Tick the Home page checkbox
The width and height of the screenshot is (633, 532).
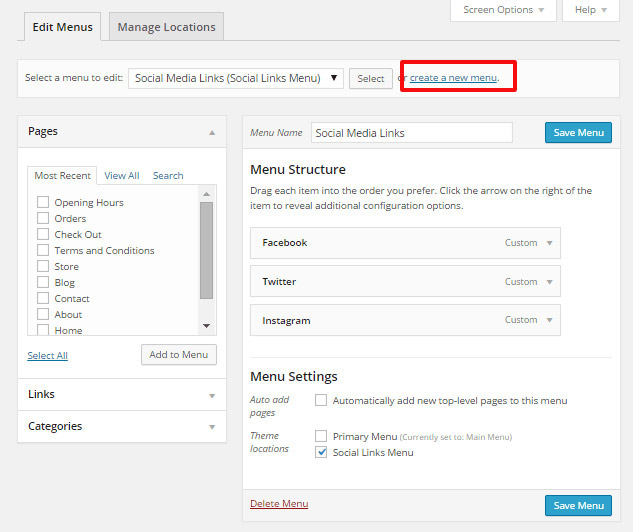(43, 330)
